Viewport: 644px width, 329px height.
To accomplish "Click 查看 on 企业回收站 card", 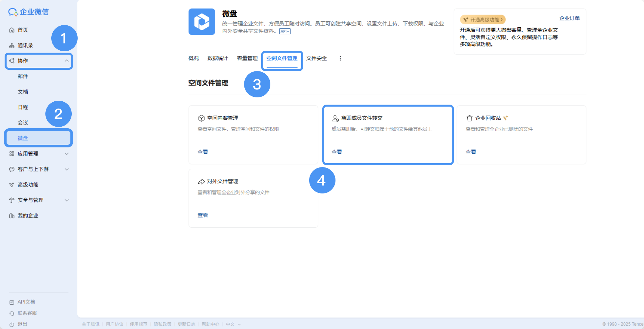I will pos(471,152).
